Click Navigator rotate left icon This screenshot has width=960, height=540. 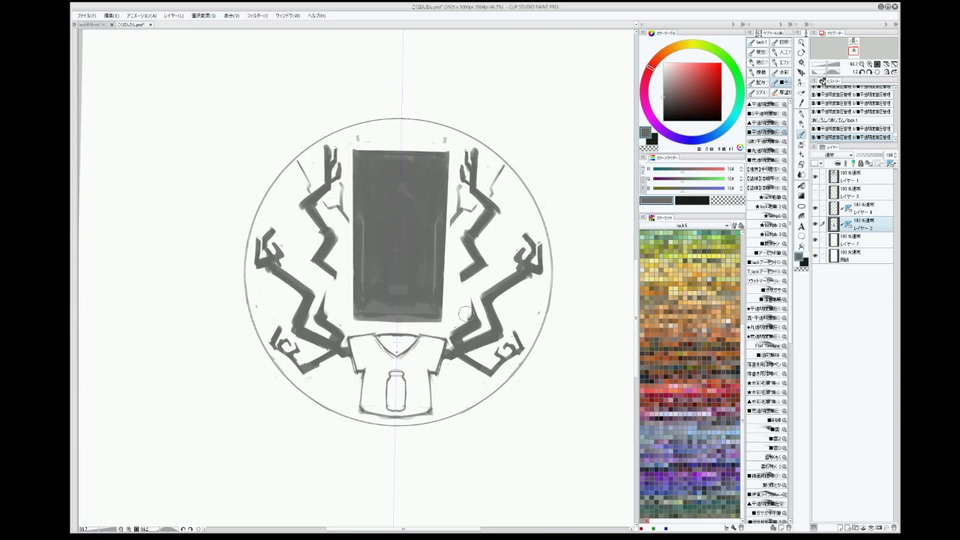[862, 72]
